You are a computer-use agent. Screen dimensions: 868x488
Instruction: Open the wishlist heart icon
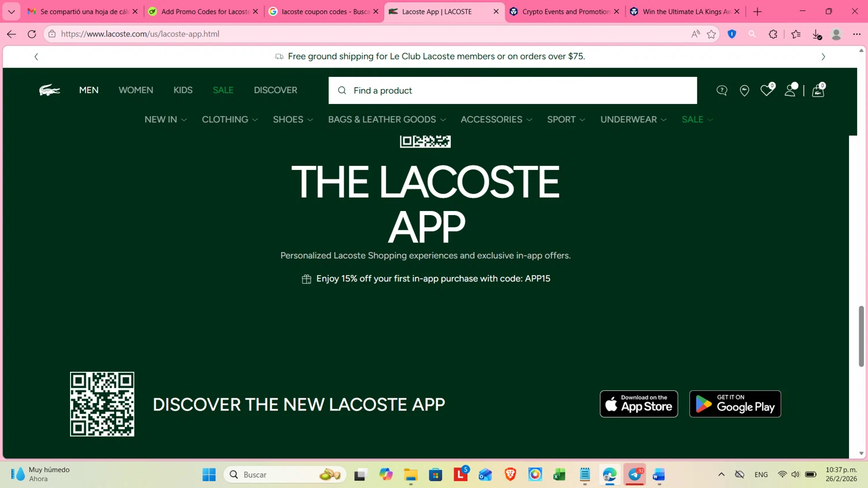767,90
